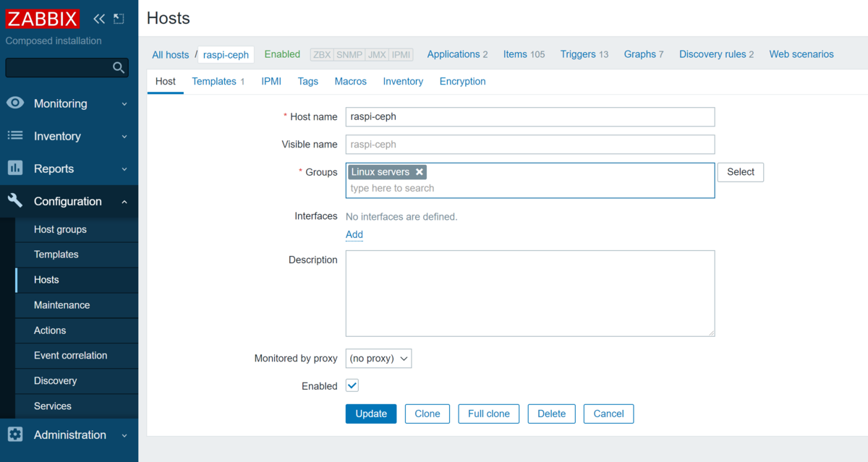Open Triggers for this host
Viewport: 868px width, 462px height.
point(578,54)
